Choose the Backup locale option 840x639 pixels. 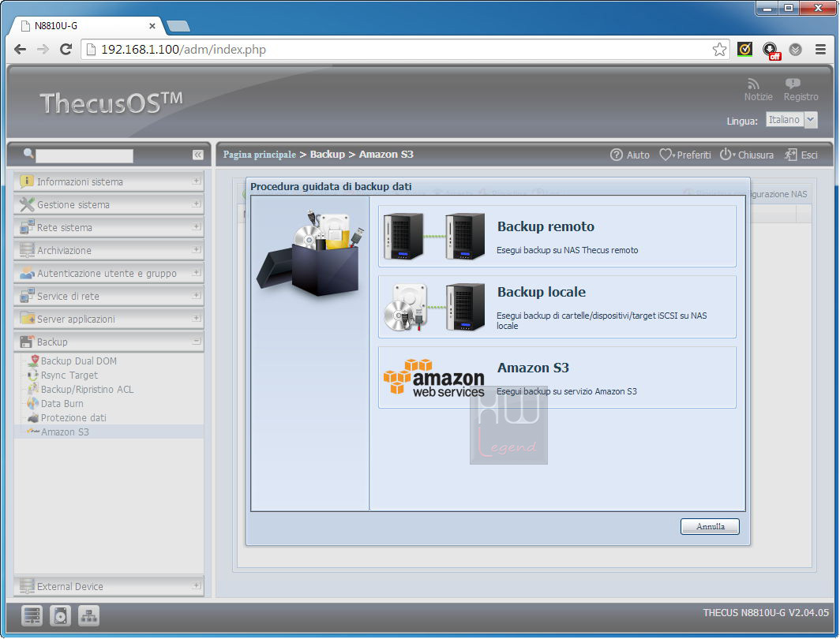click(557, 307)
